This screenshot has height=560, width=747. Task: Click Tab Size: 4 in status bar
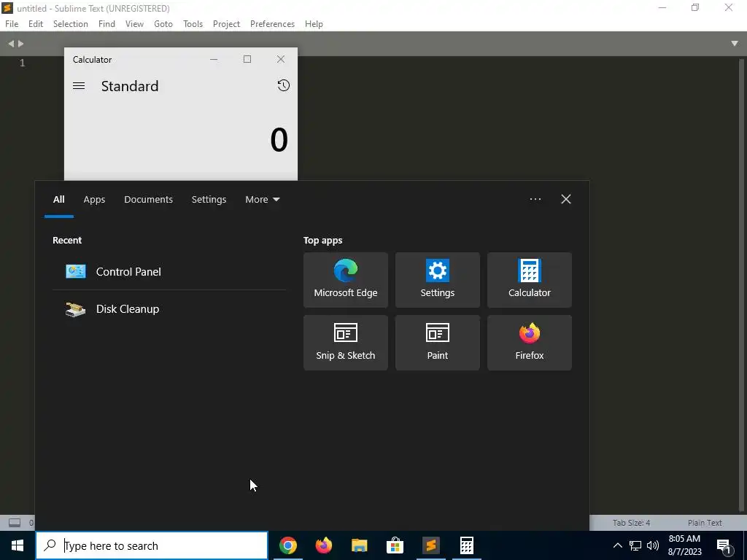coord(631,522)
